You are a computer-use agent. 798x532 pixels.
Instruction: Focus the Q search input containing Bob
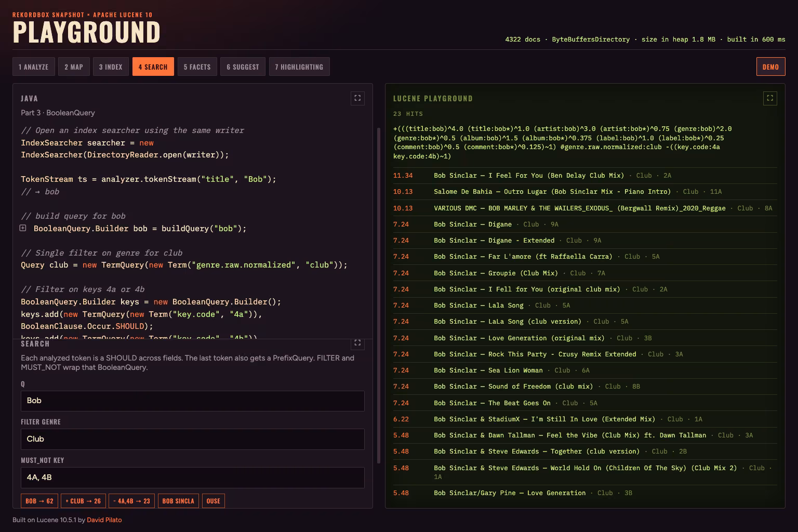coord(193,401)
